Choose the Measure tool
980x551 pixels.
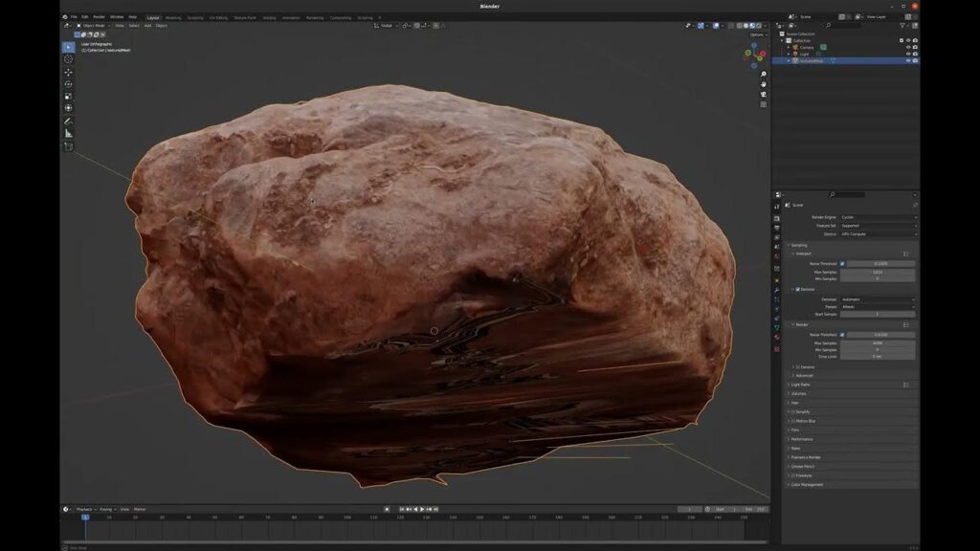point(68,134)
